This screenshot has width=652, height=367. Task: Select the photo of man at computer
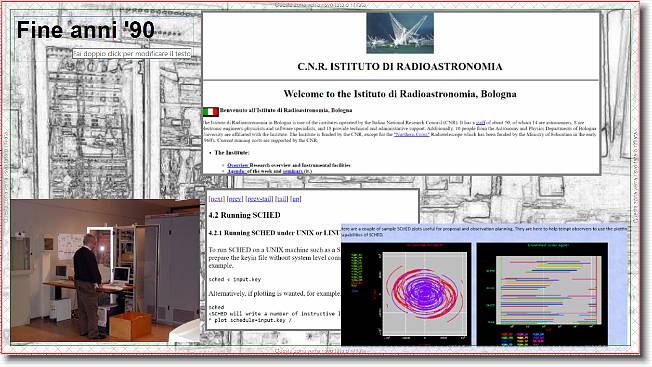(x=105, y=271)
